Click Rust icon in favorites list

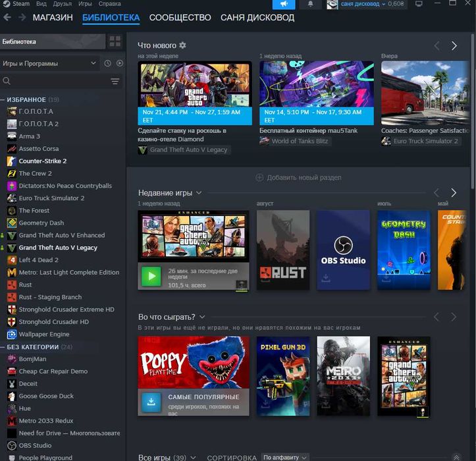(12, 285)
